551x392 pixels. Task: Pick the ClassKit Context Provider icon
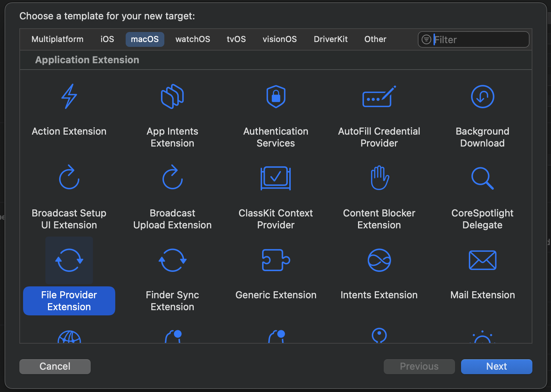pos(276,178)
